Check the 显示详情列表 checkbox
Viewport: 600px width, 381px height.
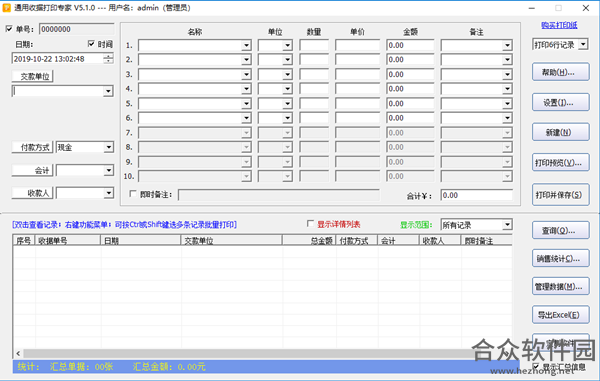[x=310, y=223]
